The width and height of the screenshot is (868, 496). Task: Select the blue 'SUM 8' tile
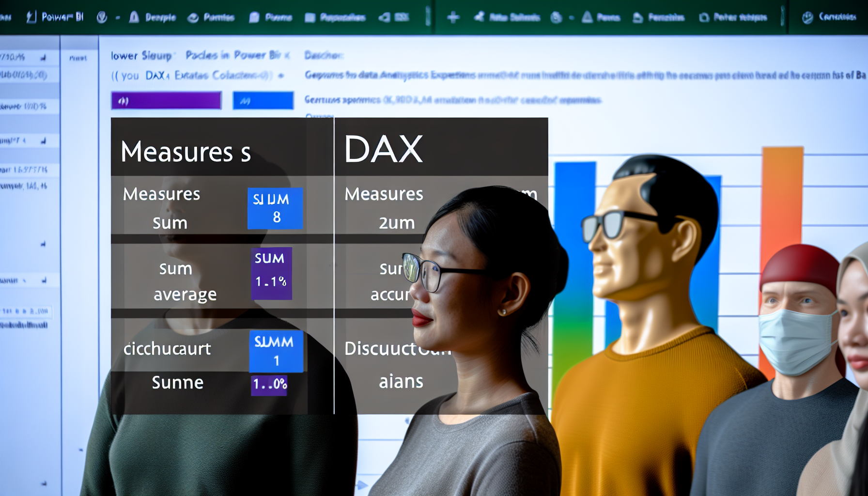point(275,208)
